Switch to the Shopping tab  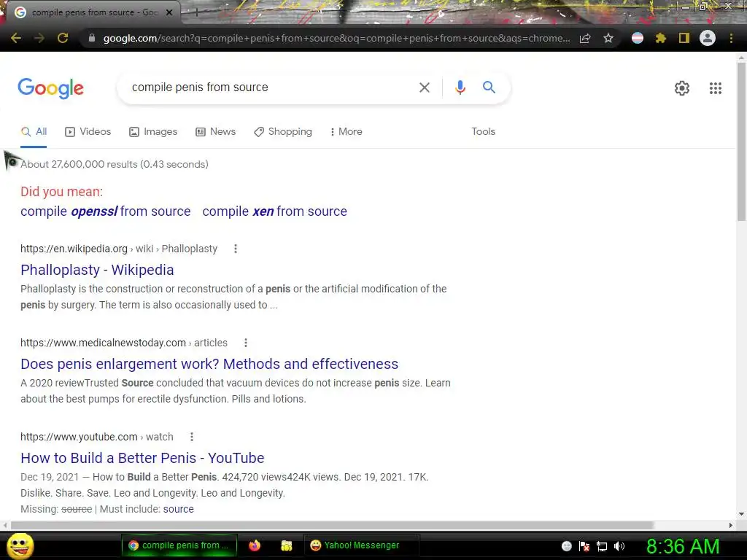click(x=283, y=132)
